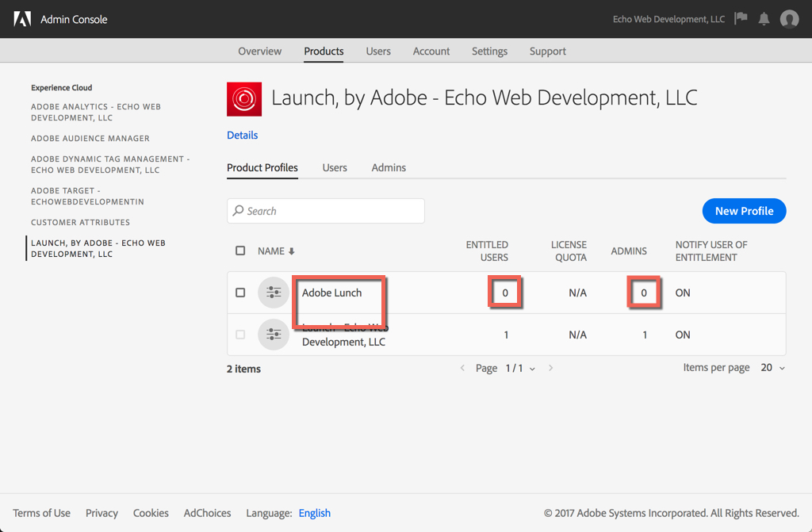Click the NOTIFY USER OF ENTITLEMENT header
This screenshot has height=532, width=812.
tap(711, 251)
